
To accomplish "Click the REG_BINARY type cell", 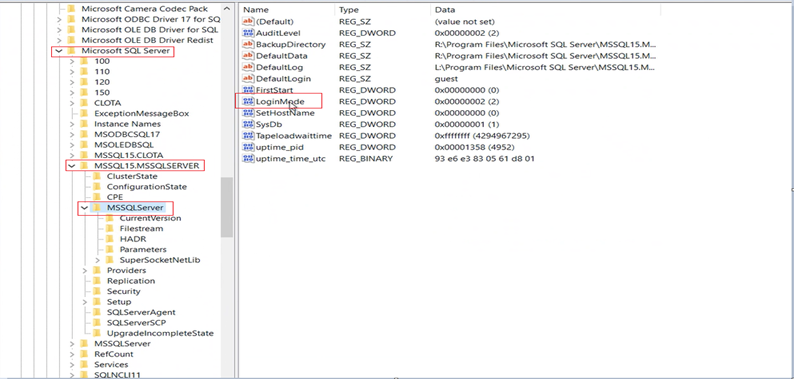I will coord(366,159).
